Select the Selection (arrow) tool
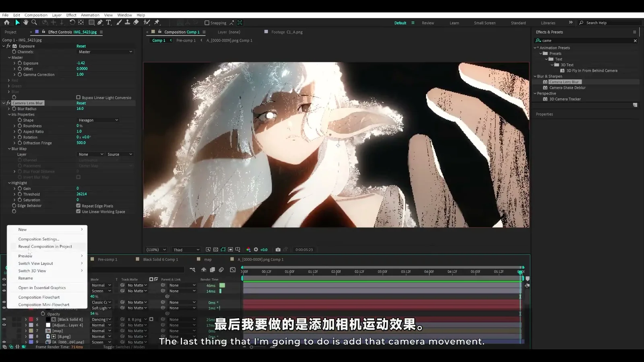 [x=17, y=23]
